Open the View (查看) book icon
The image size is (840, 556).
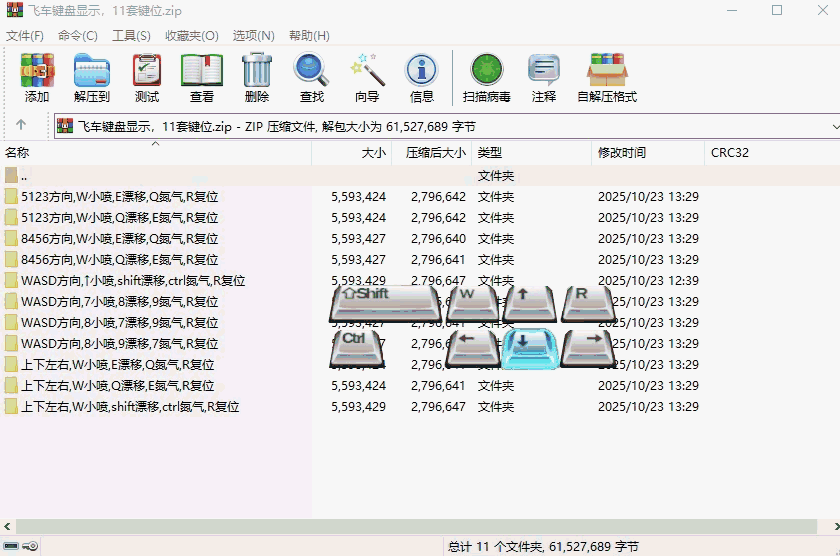point(202,77)
